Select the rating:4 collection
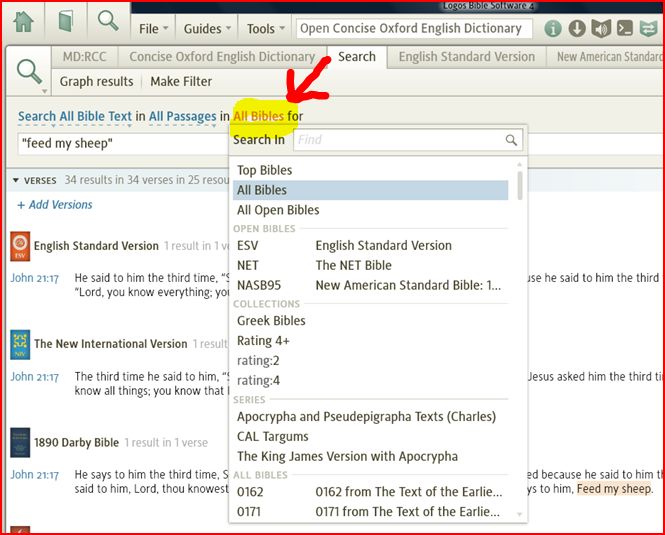The height and width of the screenshot is (535, 665). coord(370,381)
